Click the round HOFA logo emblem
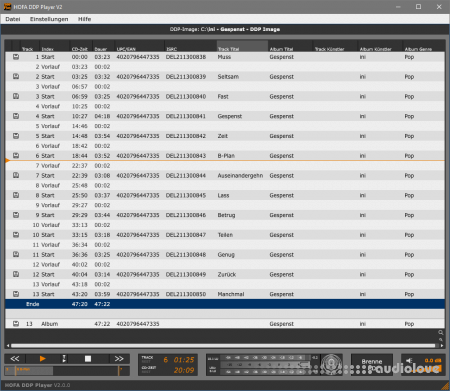 click(x=331, y=364)
